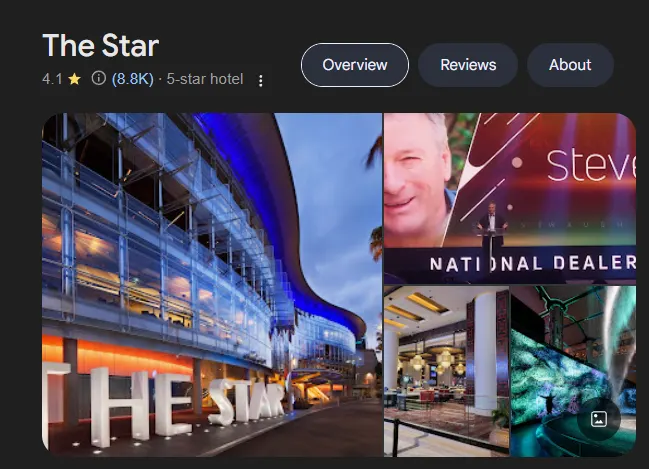Open the Steve conference presentation photo

click(x=510, y=198)
